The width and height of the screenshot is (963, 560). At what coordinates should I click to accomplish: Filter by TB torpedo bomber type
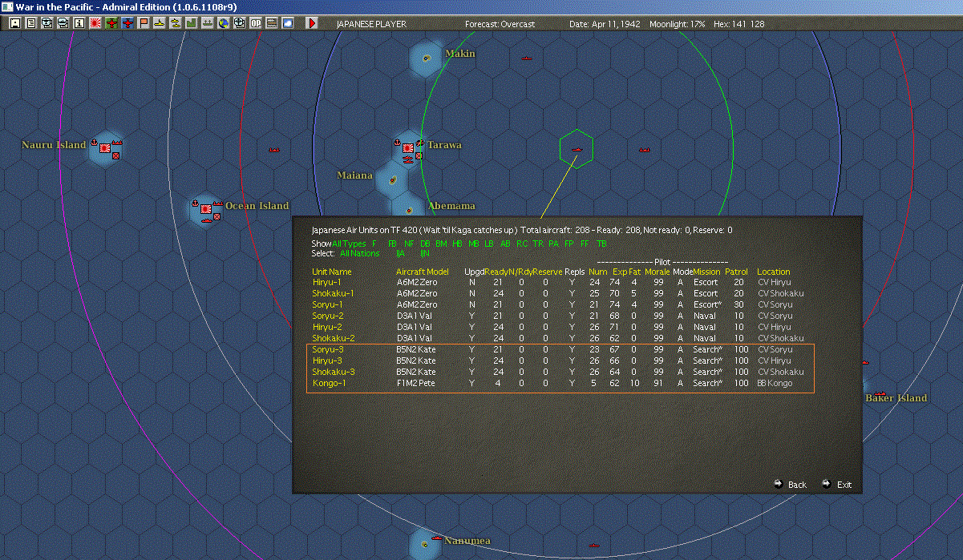[601, 244]
